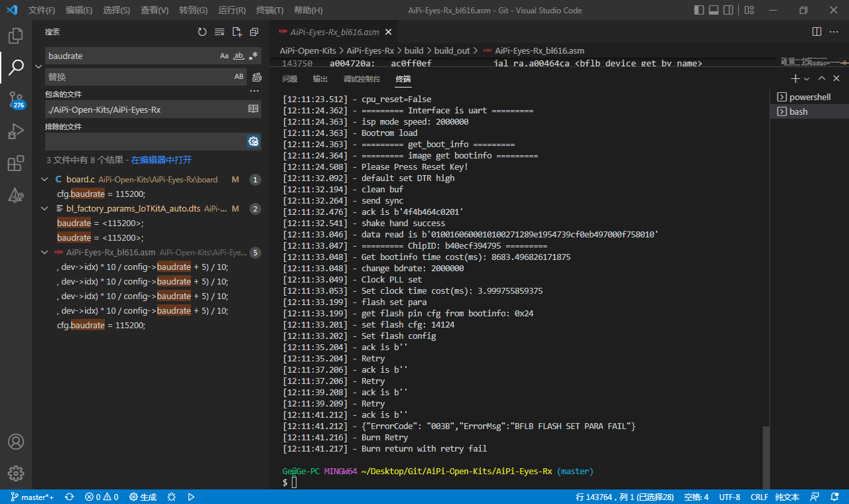Change line ending via CRLF status item

tap(759, 497)
